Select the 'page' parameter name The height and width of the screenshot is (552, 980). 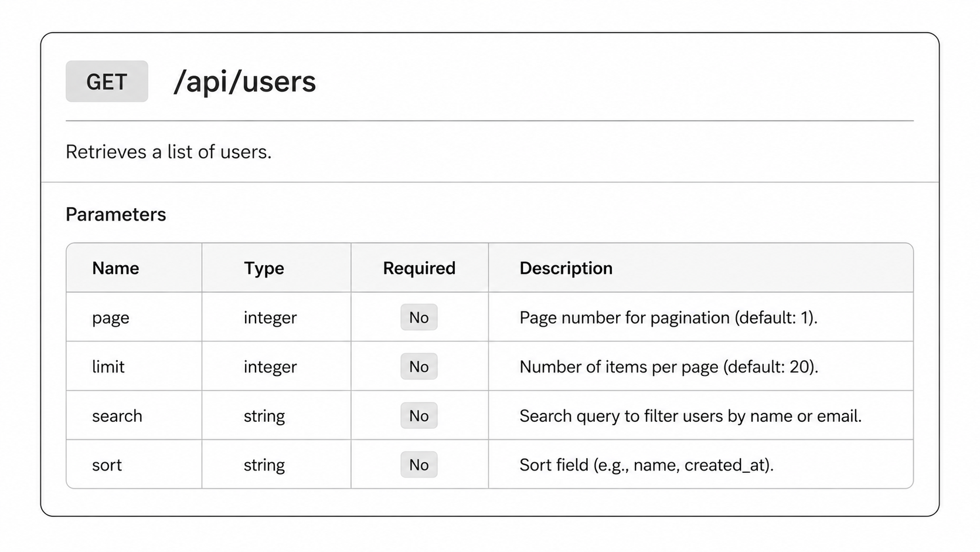(111, 318)
